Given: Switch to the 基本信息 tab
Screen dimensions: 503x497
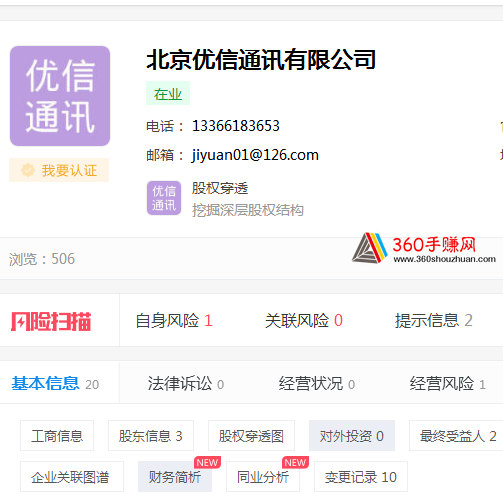Looking at the screenshot, I should pos(55,384).
